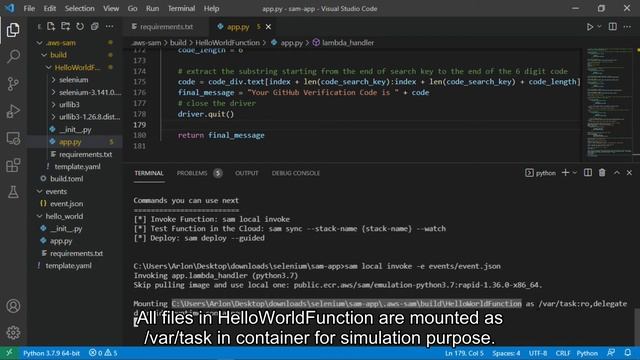Image resolution: width=640 pixels, height=360 pixels.
Task: Select python terminal instance label
Action: click(540, 173)
